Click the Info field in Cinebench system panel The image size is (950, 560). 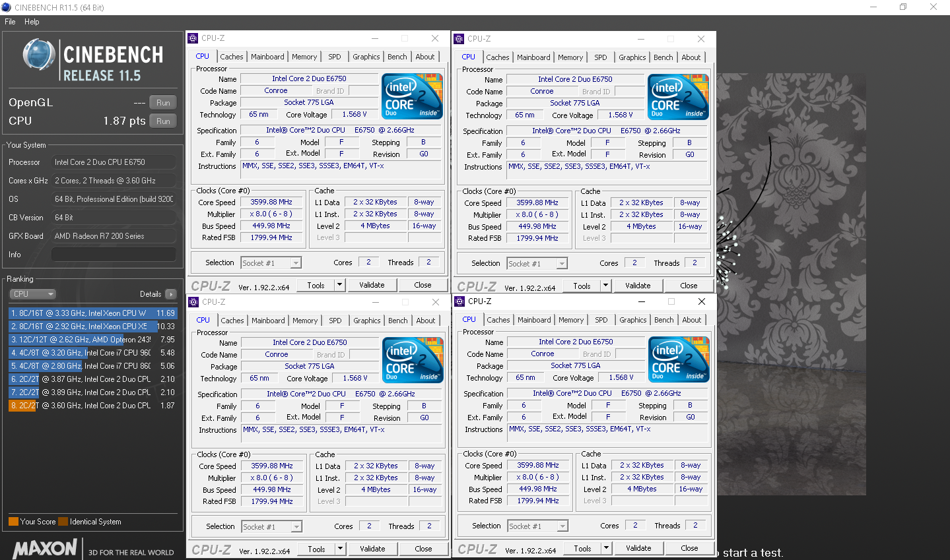114,255
